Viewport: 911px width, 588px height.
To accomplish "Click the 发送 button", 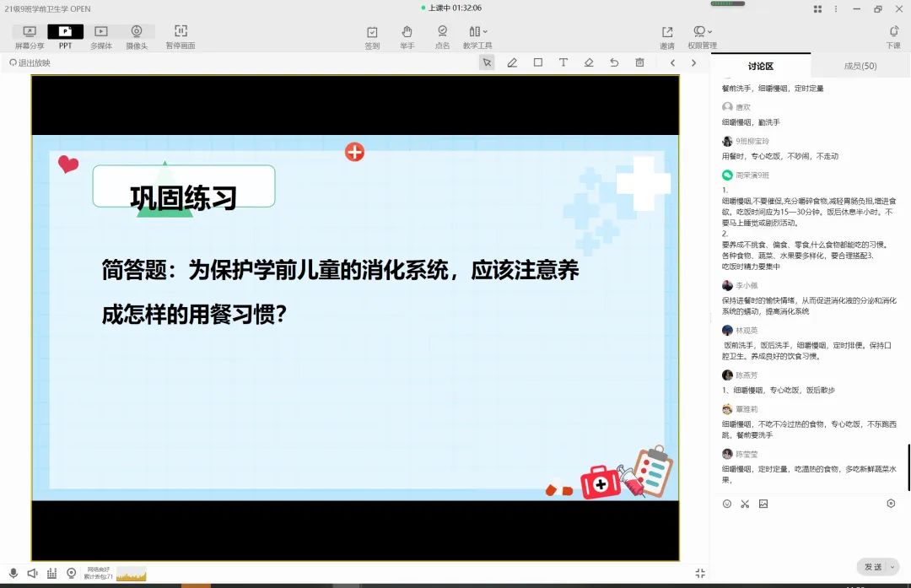I will 873,567.
